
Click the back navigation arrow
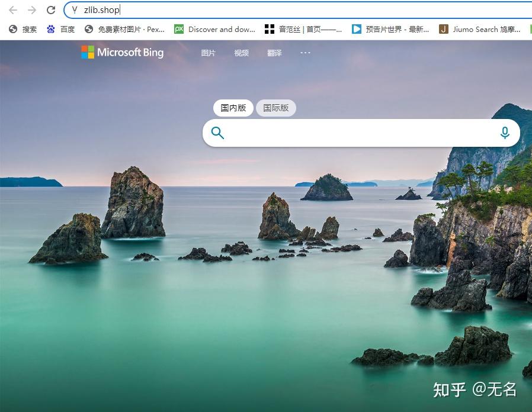pos(12,9)
